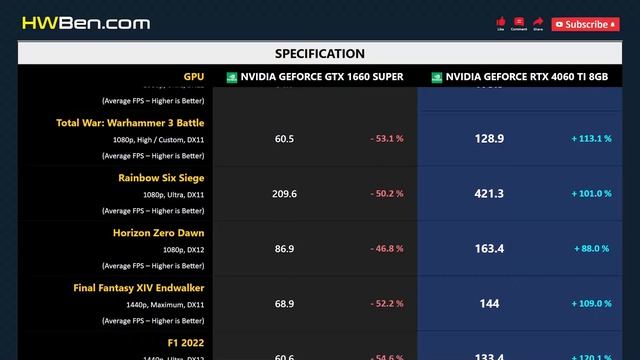Click the NVIDIA logo beside GTX 1660 Super
Image resolution: width=640 pixels, height=360 pixels.
click(232, 78)
